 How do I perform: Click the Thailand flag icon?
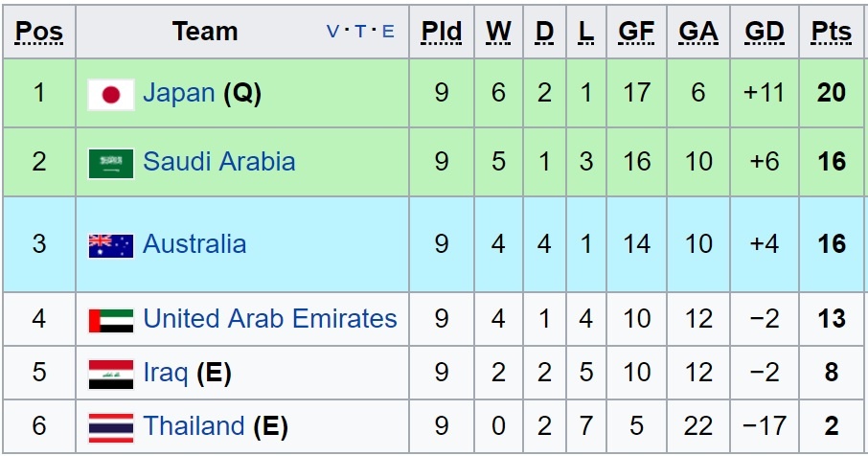tap(111, 427)
